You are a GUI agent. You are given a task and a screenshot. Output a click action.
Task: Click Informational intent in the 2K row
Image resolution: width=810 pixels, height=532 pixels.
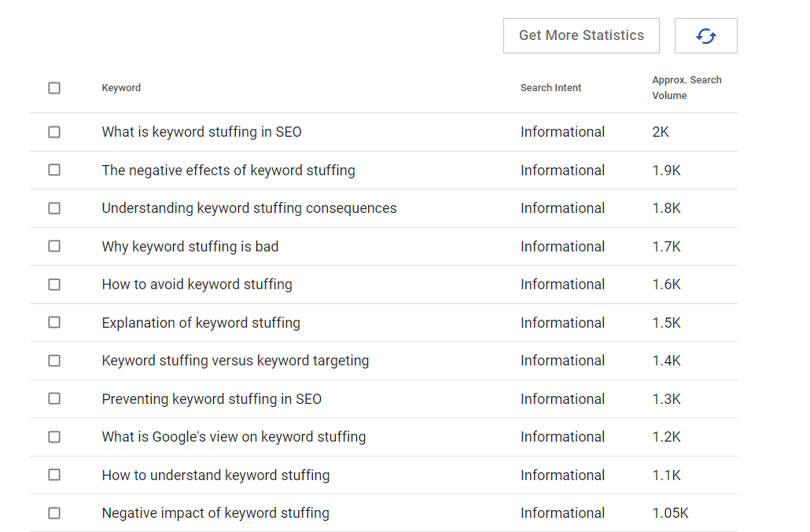click(562, 132)
